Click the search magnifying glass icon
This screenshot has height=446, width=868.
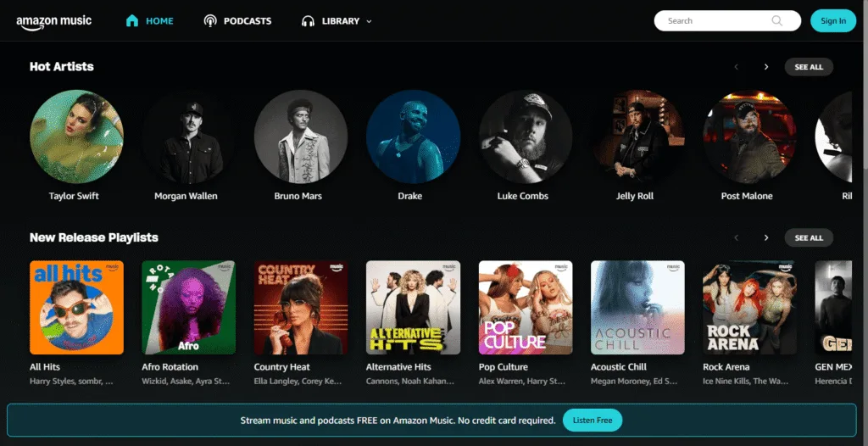click(x=776, y=21)
